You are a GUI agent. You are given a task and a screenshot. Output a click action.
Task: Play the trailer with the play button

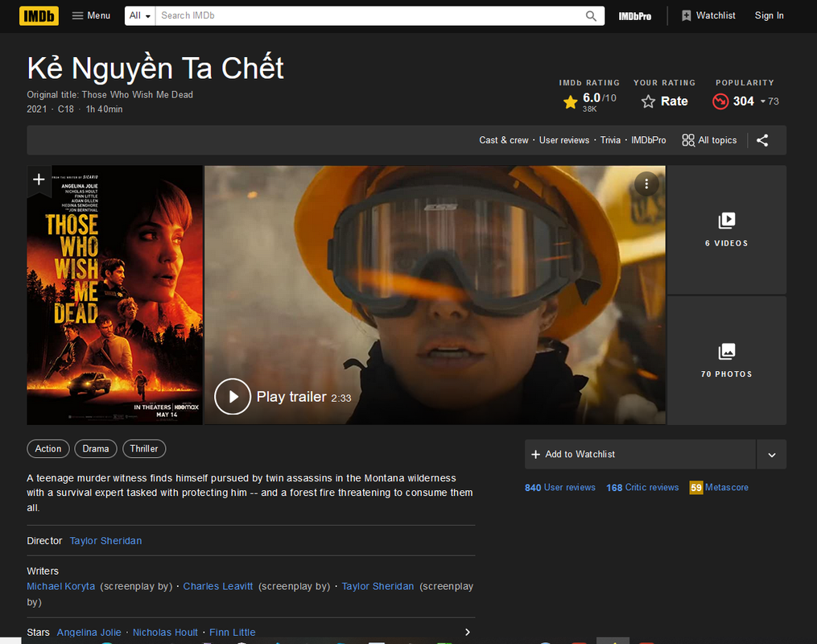(x=233, y=397)
